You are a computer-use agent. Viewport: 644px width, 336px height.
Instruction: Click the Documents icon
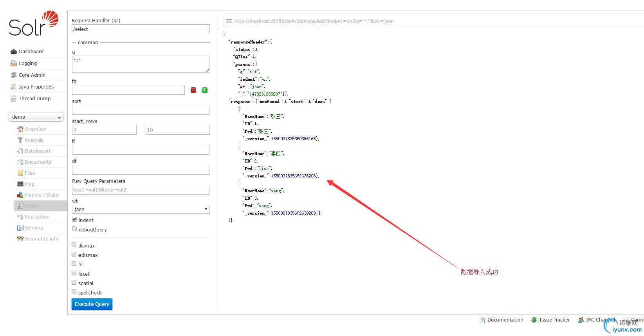(20, 162)
